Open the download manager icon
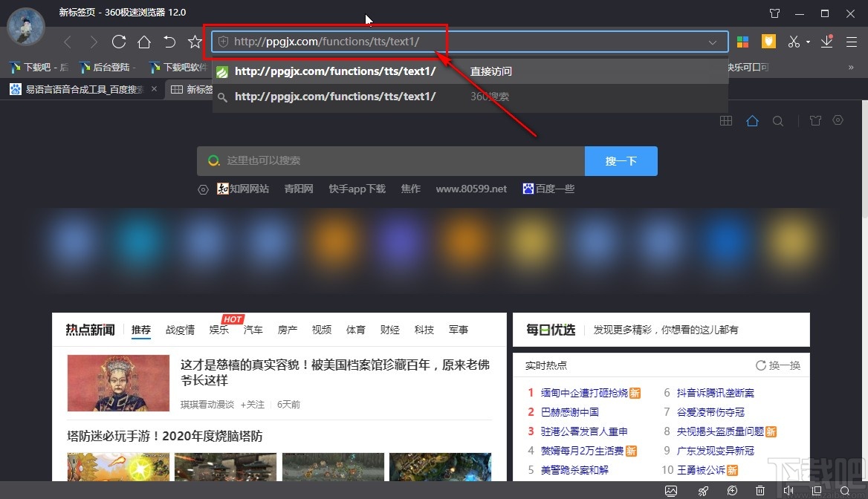 (x=826, y=42)
